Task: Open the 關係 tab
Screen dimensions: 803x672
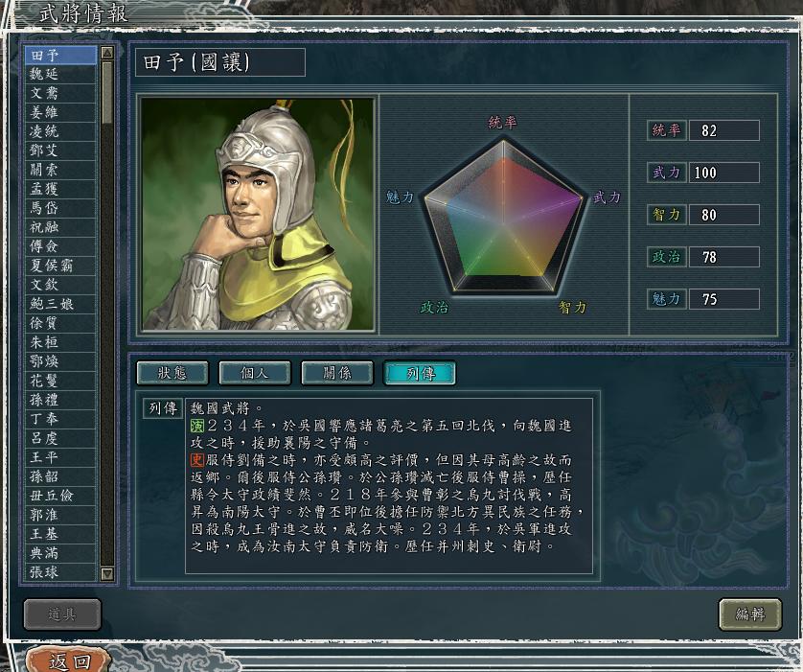Action: point(337,373)
